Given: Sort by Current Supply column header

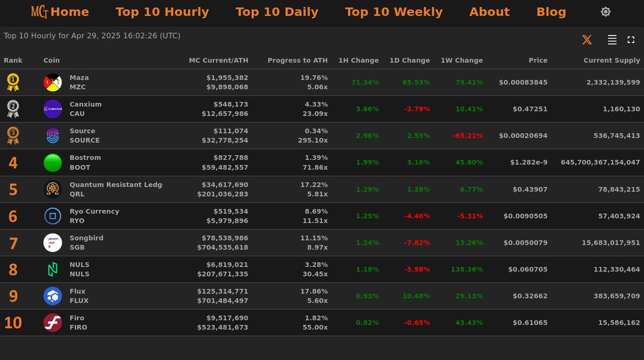Looking at the screenshot, I should (612, 61).
